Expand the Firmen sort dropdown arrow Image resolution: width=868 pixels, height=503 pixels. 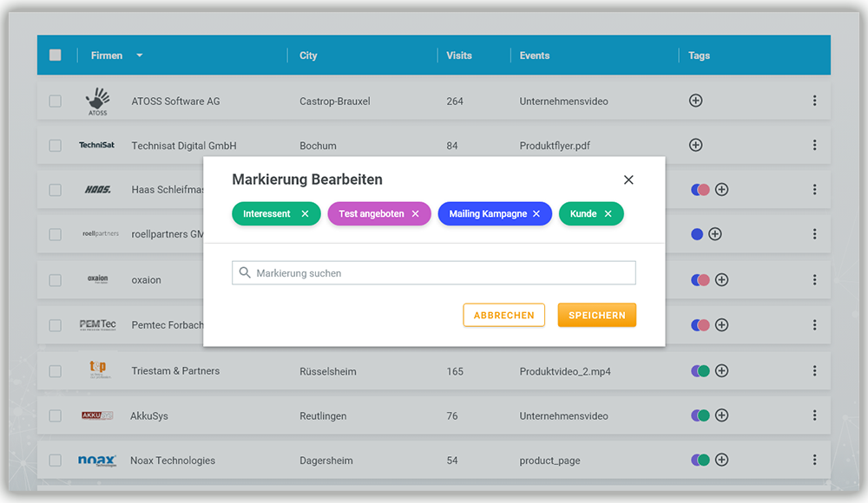click(x=139, y=56)
